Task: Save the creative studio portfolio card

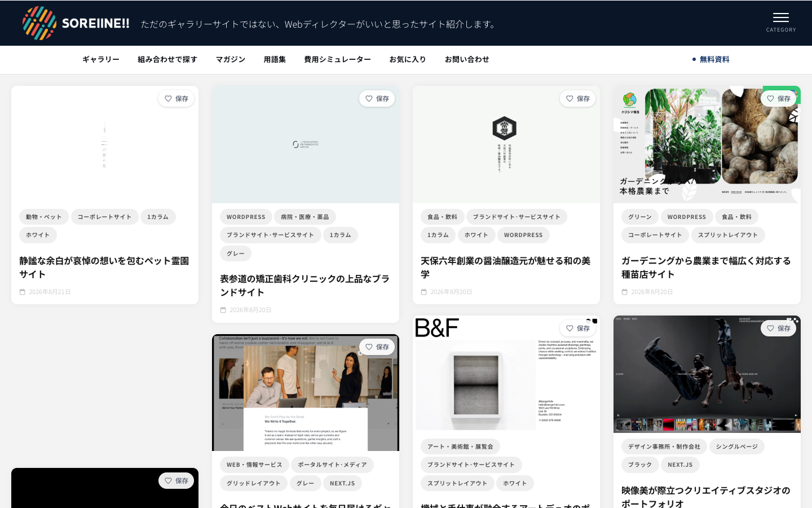Action: (x=779, y=329)
